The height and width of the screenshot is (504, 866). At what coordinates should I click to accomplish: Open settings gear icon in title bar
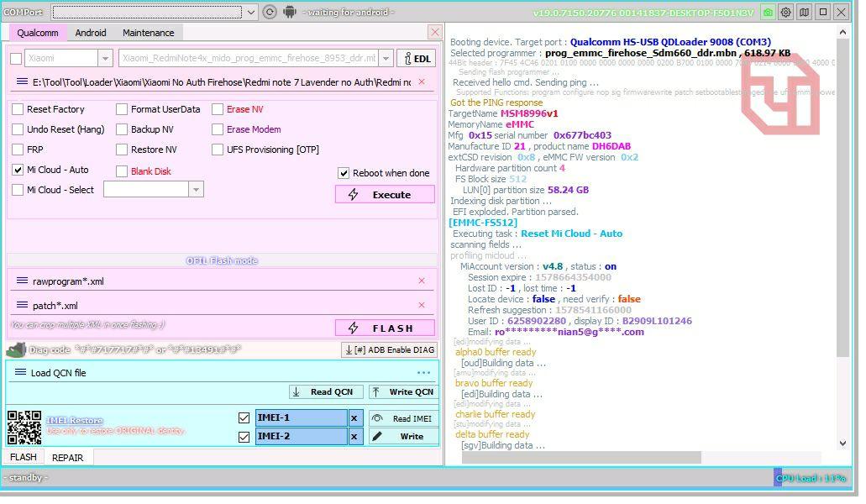click(x=786, y=12)
